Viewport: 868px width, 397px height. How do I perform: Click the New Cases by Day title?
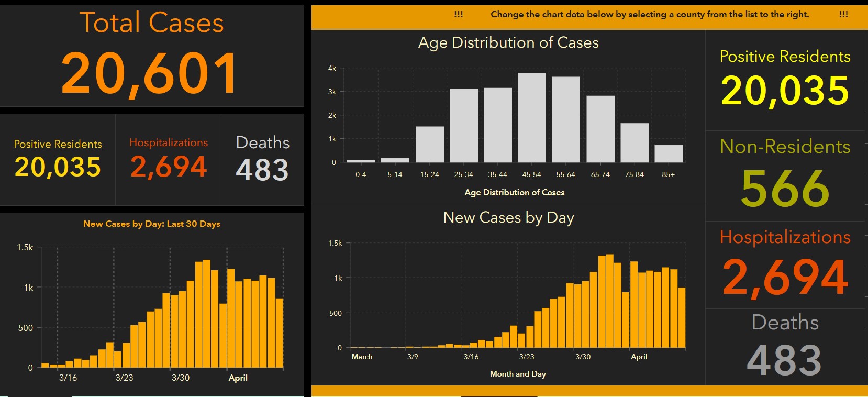pyautogui.click(x=509, y=217)
